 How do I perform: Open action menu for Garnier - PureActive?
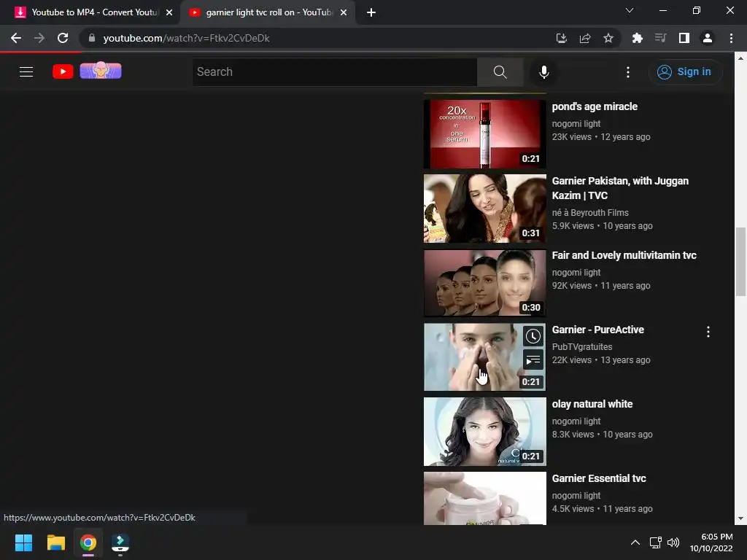[x=708, y=332]
